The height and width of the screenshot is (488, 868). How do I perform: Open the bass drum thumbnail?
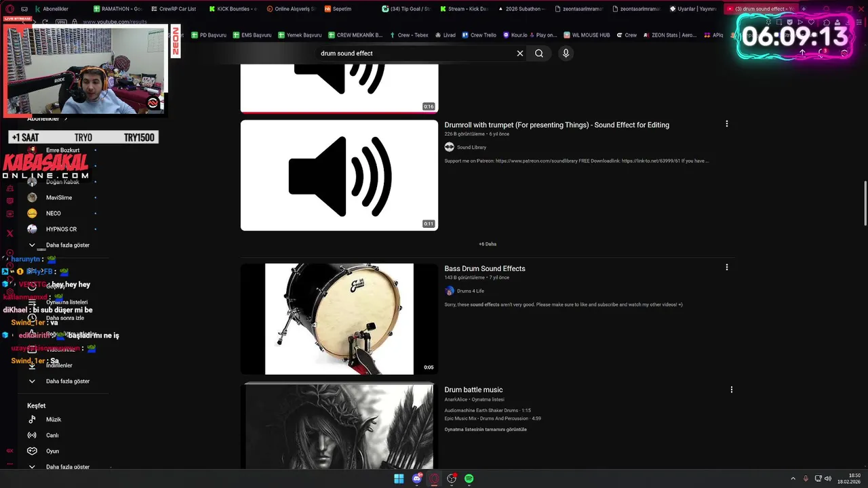pyautogui.click(x=339, y=319)
